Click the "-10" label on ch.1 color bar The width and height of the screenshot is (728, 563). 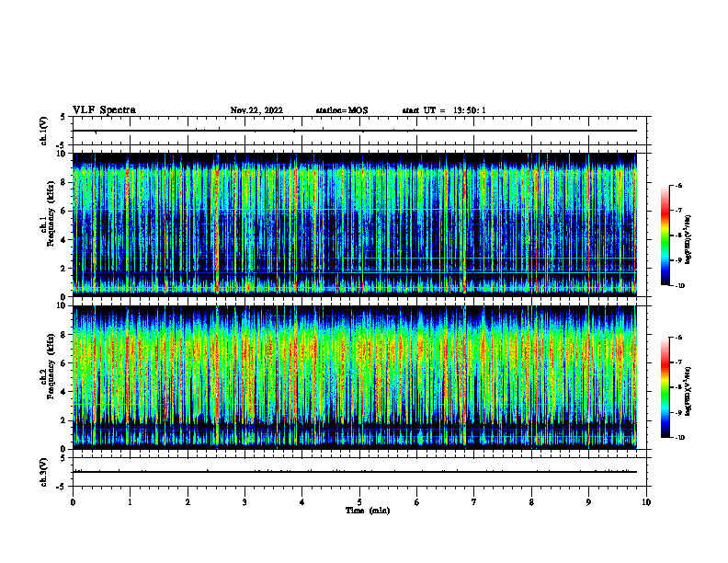[679, 286]
